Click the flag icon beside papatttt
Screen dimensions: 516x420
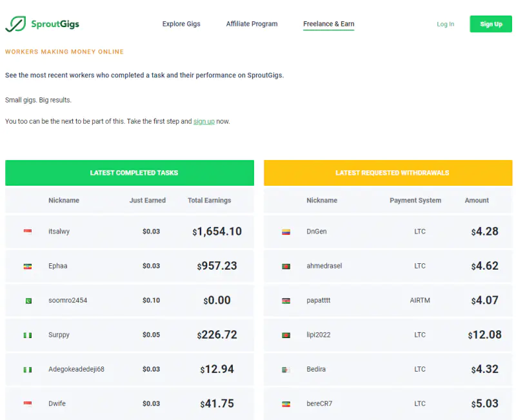tap(286, 301)
